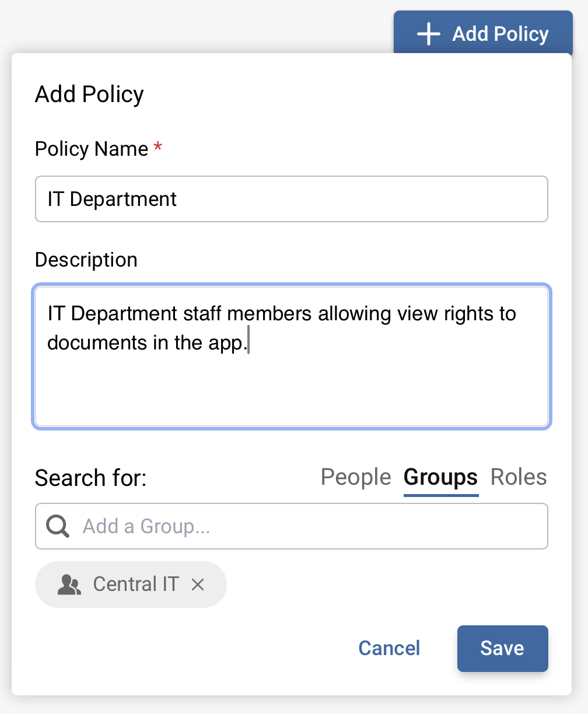Click the Add Policy dialog title
Screen dimensions: 588x714
pyautogui.click(x=89, y=94)
